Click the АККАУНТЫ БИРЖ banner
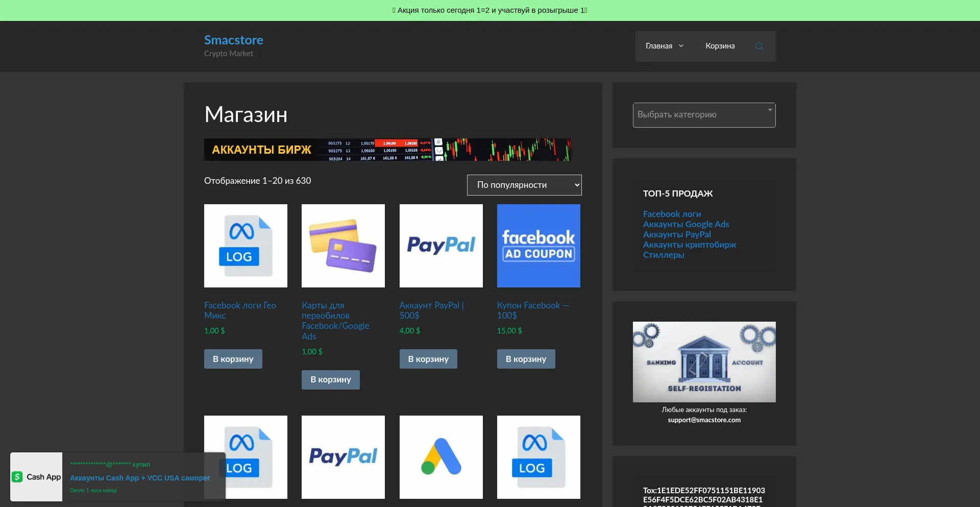The height and width of the screenshot is (507, 980). (388, 149)
